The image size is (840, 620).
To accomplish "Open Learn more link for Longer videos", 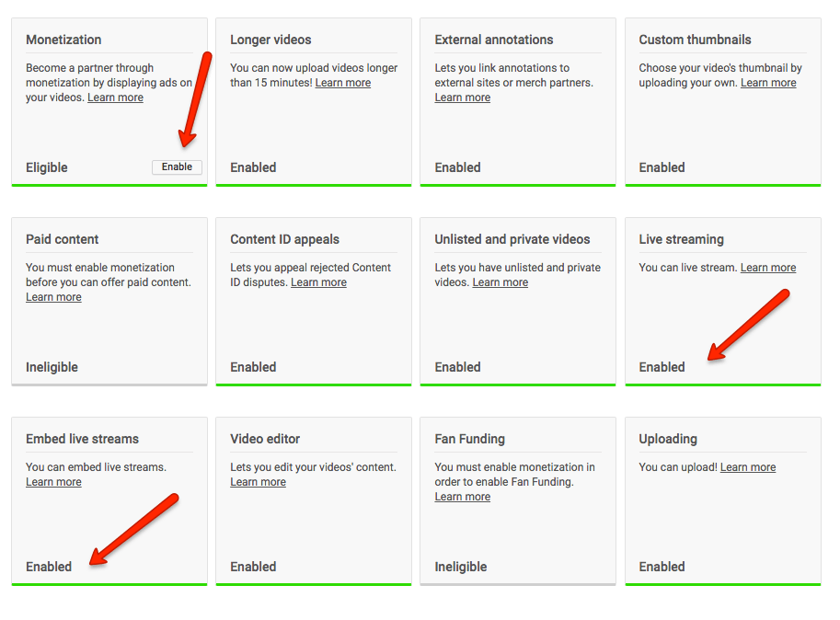I will [x=343, y=83].
